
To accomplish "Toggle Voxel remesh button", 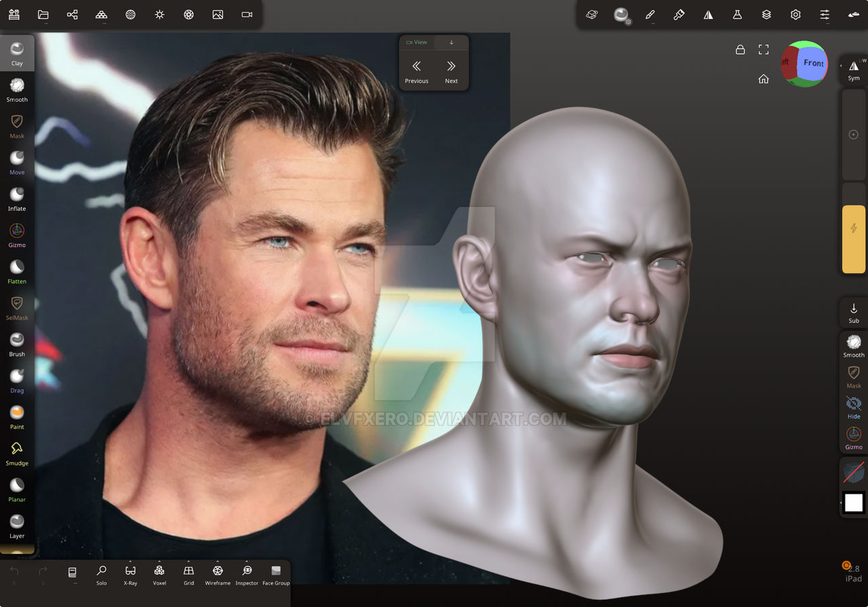I will click(x=159, y=574).
